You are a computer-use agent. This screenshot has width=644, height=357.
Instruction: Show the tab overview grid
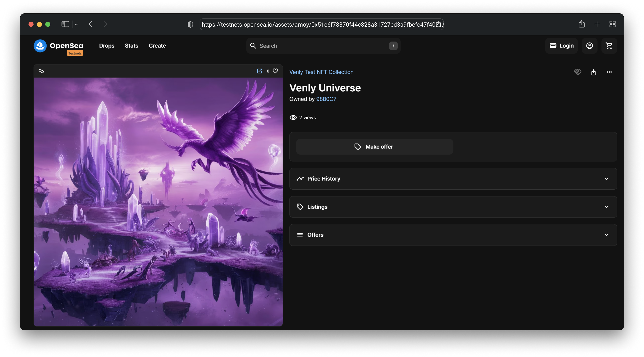coord(612,24)
